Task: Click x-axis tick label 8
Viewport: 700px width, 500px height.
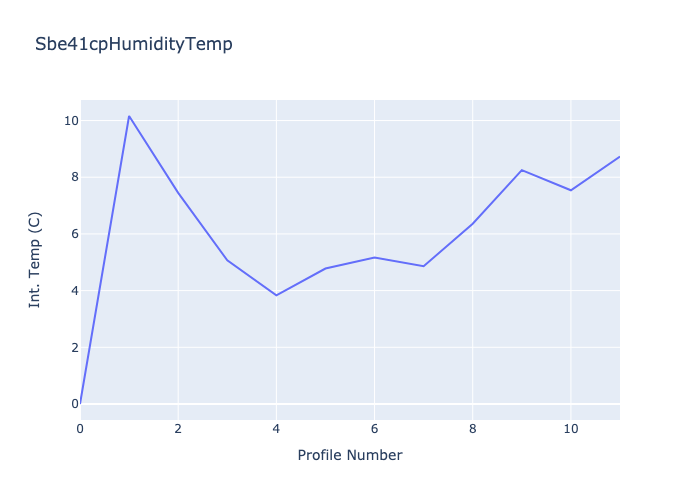Action: (x=472, y=428)
